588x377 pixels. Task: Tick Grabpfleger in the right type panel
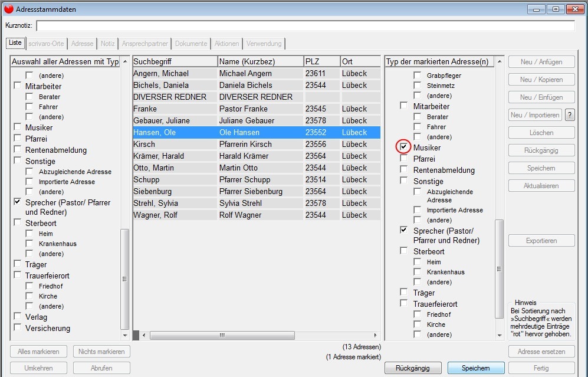pyautogui.click(x=417, y=75)
